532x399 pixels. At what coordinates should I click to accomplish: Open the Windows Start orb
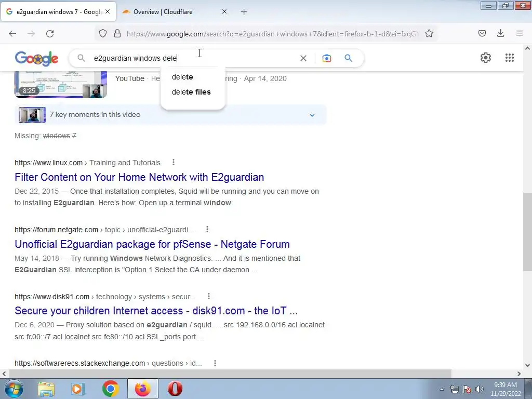click(x=13, y=389)
